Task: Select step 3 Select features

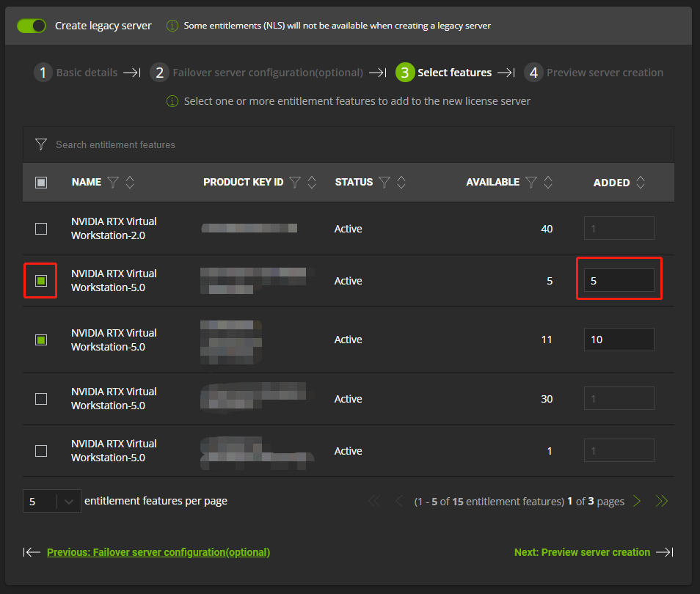Action: (444, 73)
